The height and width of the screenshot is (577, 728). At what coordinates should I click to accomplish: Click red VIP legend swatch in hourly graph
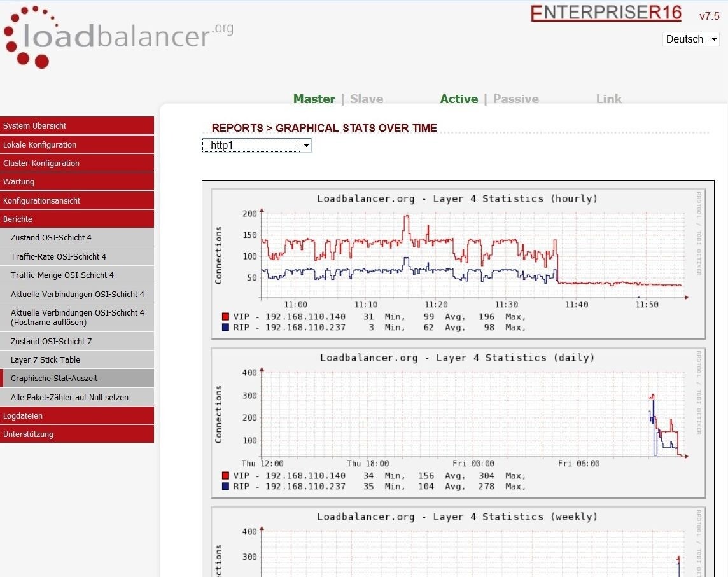pos(226,317)
